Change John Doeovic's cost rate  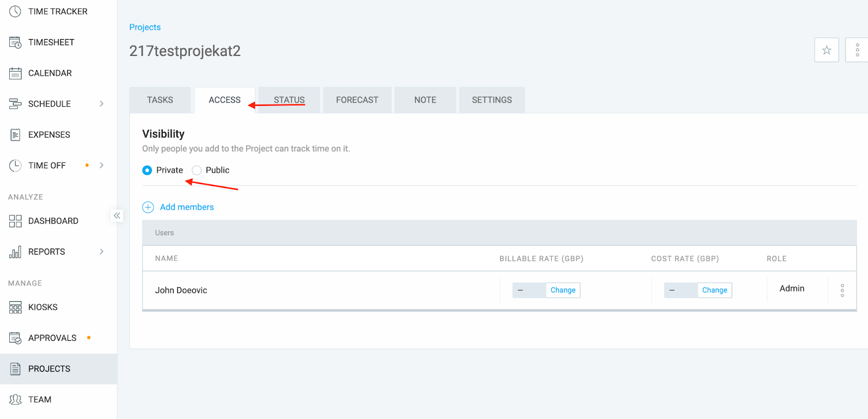tap(714, 290)
